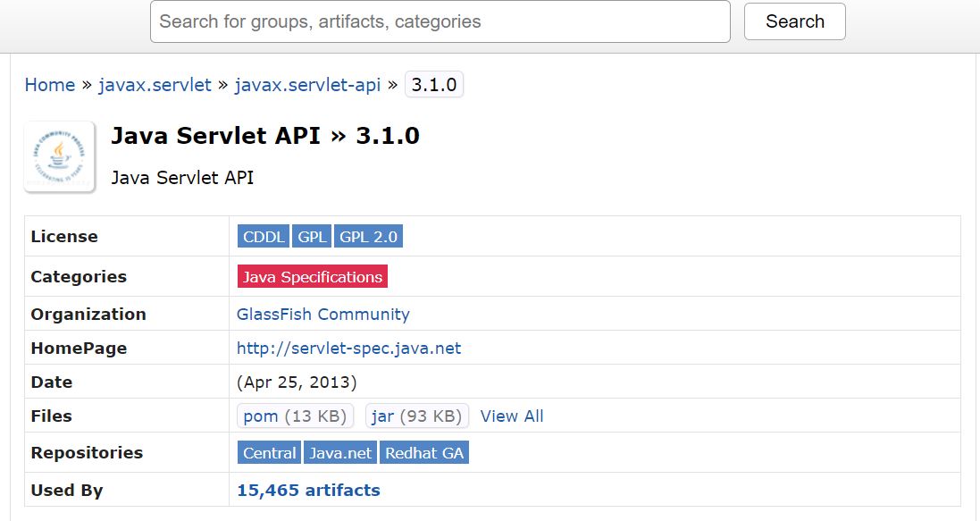This screenshot has height=521, width=980.
Task: Click the 'Date' row label
Action: click(51, 382)
